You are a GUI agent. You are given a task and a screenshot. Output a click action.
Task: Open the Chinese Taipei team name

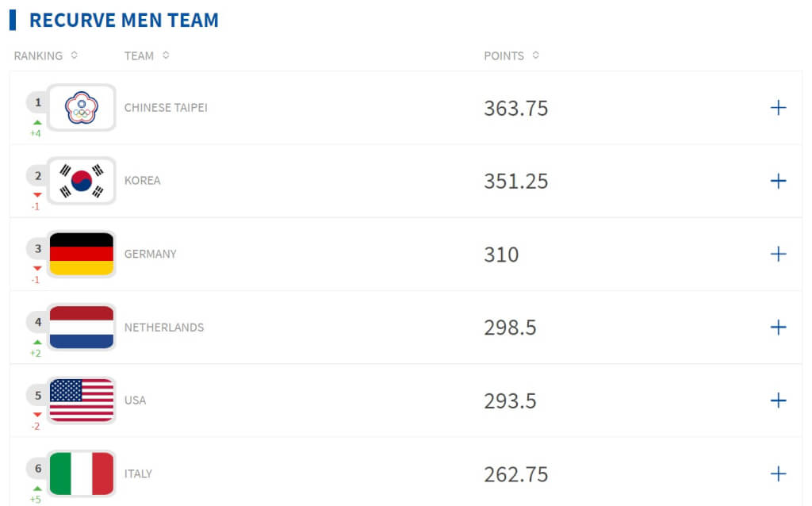(x=166, y=107)
